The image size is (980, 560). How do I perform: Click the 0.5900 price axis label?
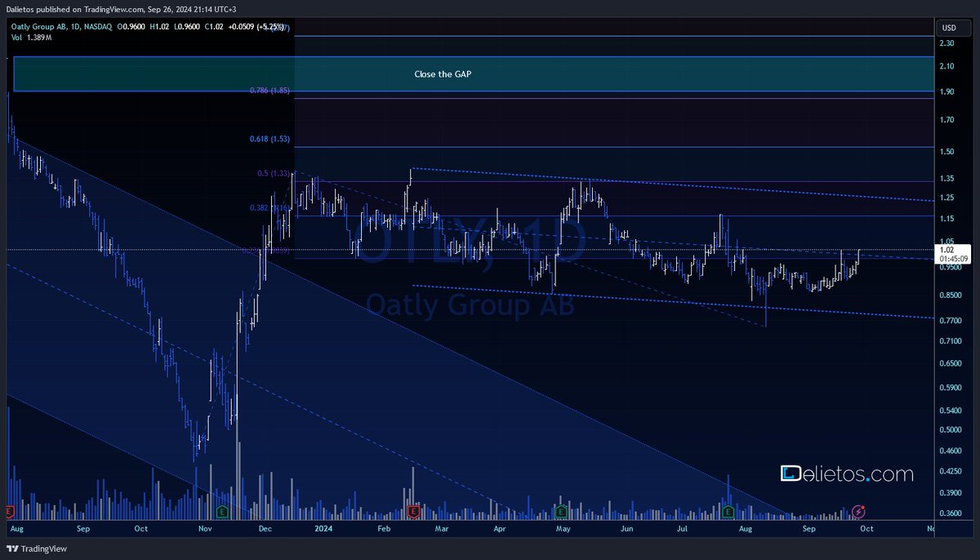point(951,389)
